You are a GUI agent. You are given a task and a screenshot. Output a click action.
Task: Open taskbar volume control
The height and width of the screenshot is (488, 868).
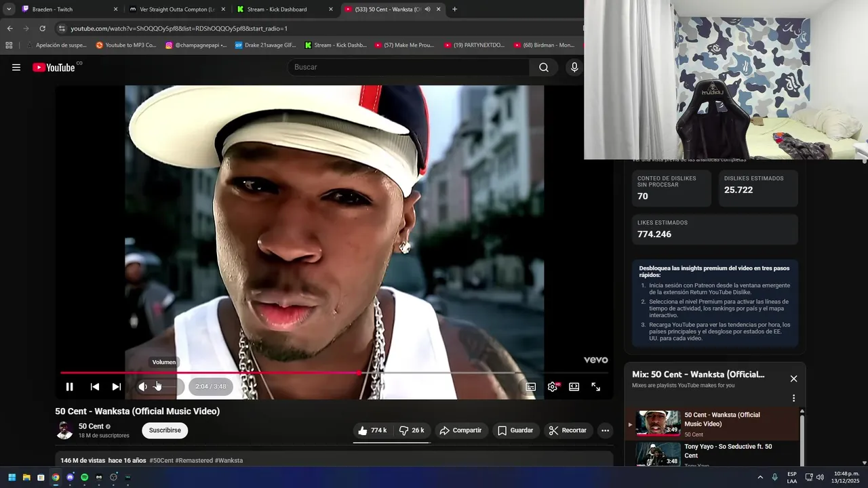[x=820, y=477]
